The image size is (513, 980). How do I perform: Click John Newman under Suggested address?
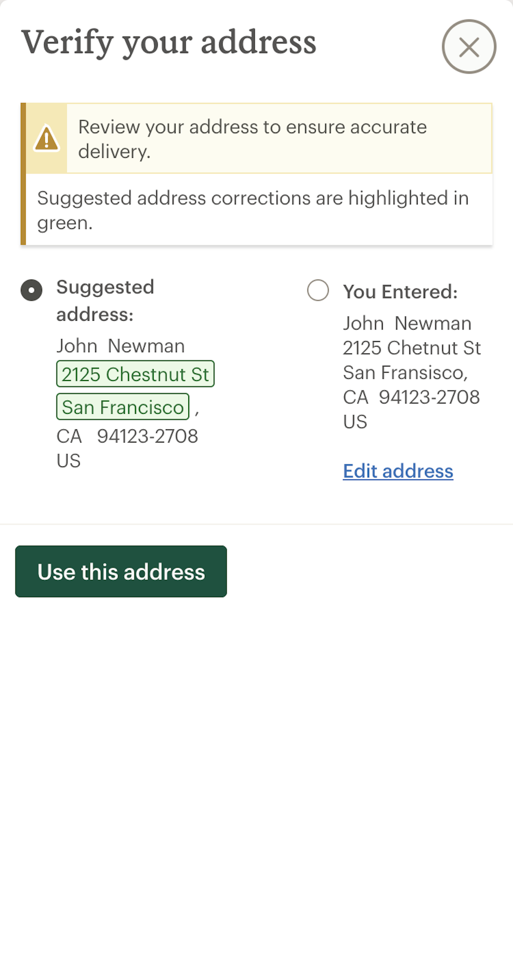(120, 346)
